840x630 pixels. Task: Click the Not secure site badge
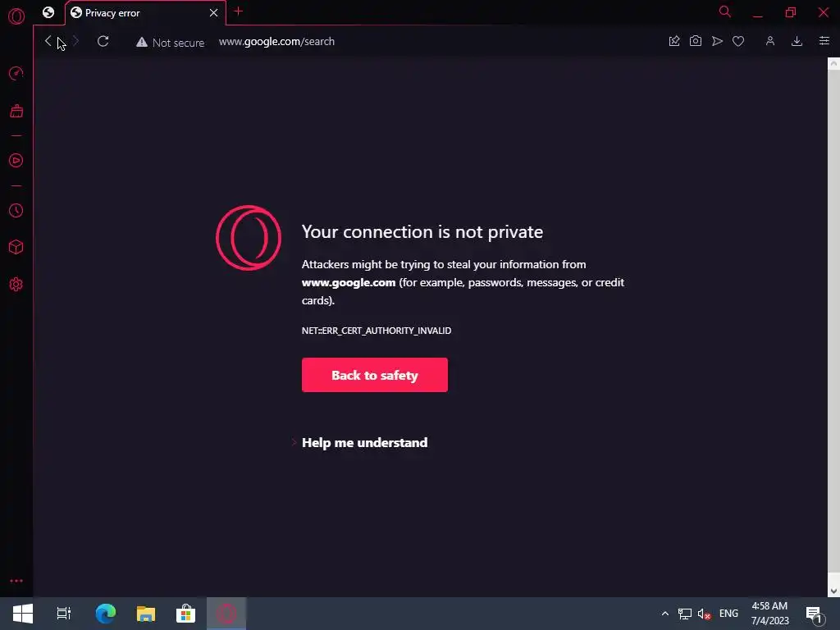pyautogui.click(x=171, y=43)
